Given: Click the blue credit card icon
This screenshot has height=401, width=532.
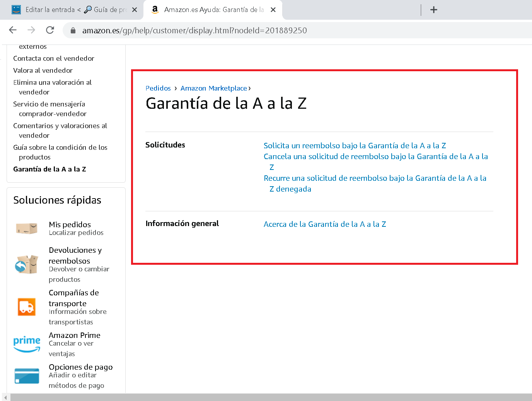Looking at the screenshot, I should [27, 376].
